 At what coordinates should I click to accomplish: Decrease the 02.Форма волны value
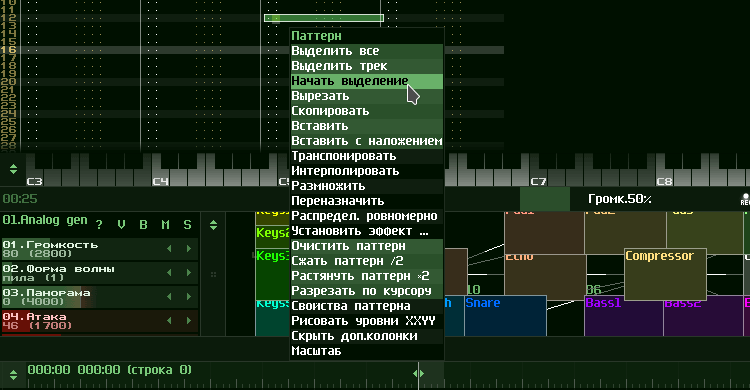click(169, 273)
